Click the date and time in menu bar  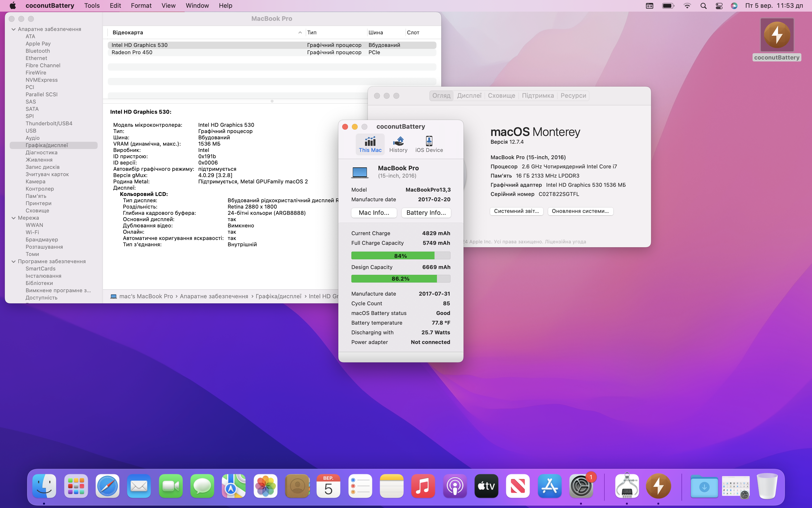pos(774,6)
